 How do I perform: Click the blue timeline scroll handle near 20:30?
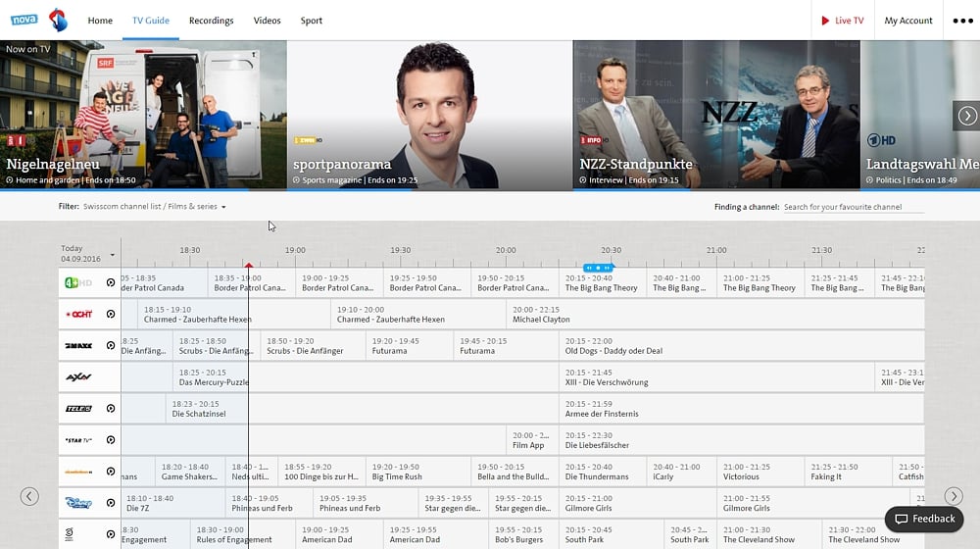tap(598, 268)
